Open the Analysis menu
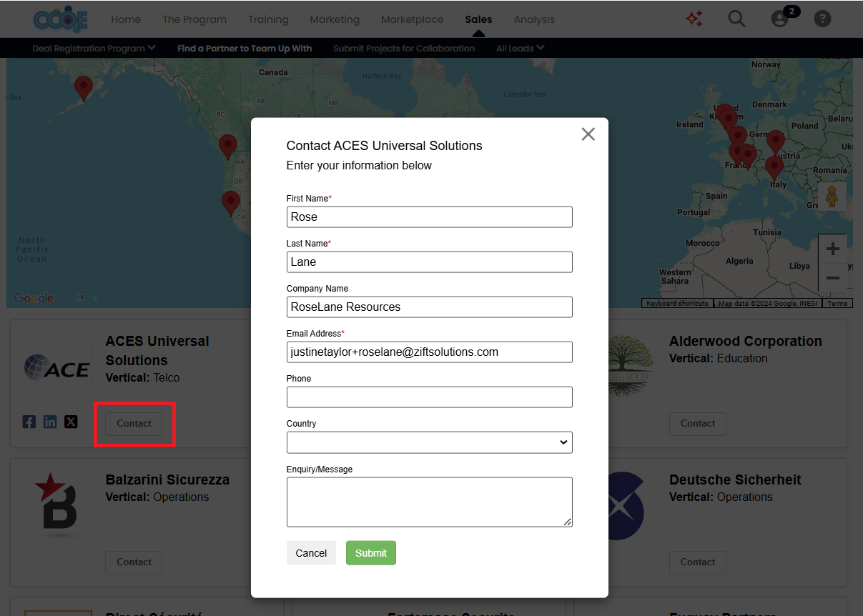The width and height of the screenshot is (863, 616). point(534,19)
